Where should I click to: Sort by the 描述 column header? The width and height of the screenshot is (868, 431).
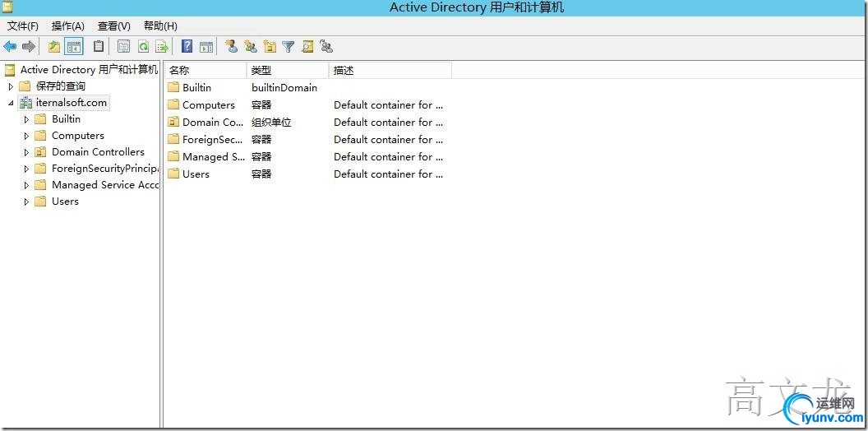click(390, 71)
